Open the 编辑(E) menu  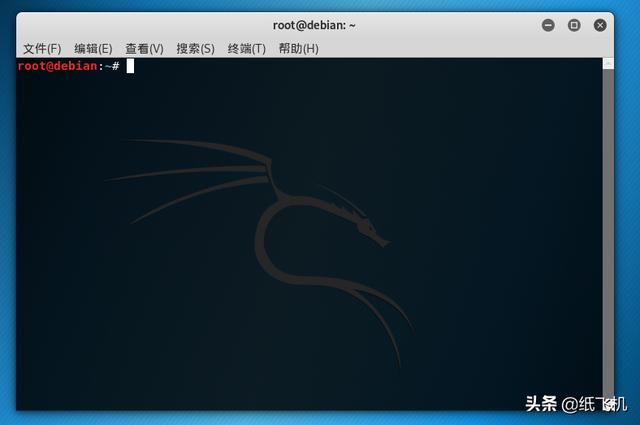pyautogui.click(x=93, y=49)
